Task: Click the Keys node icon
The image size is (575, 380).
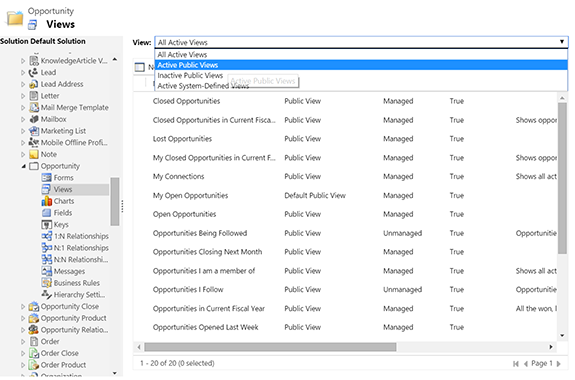Action: click(x=47, y=224)
